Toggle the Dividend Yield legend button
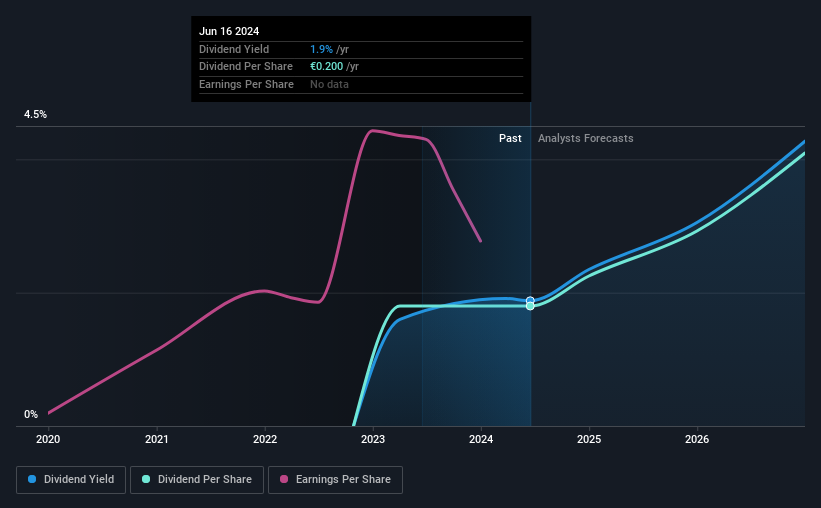 tap(71, 480)
